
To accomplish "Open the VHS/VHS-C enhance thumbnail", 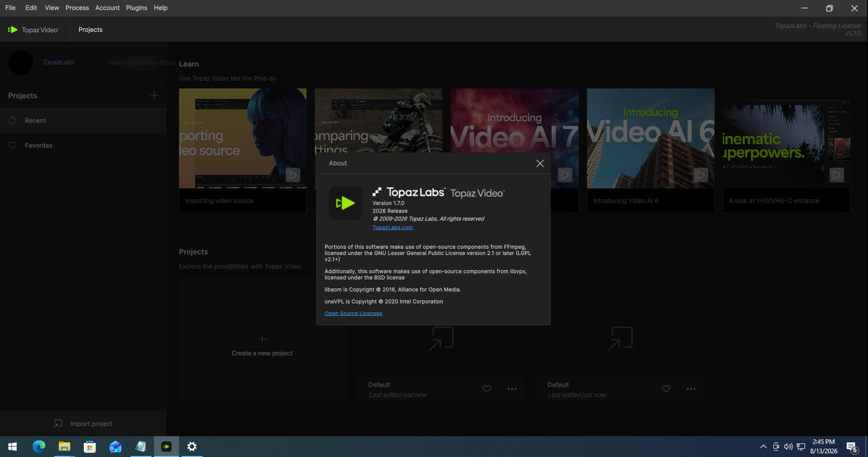I will pyautogui.click(x=786, y=138).
